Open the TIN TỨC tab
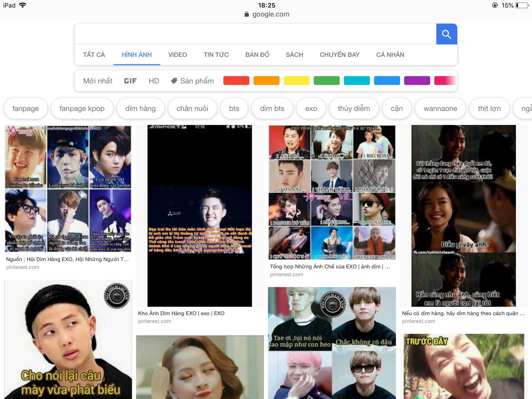 (x=216, y=55)
